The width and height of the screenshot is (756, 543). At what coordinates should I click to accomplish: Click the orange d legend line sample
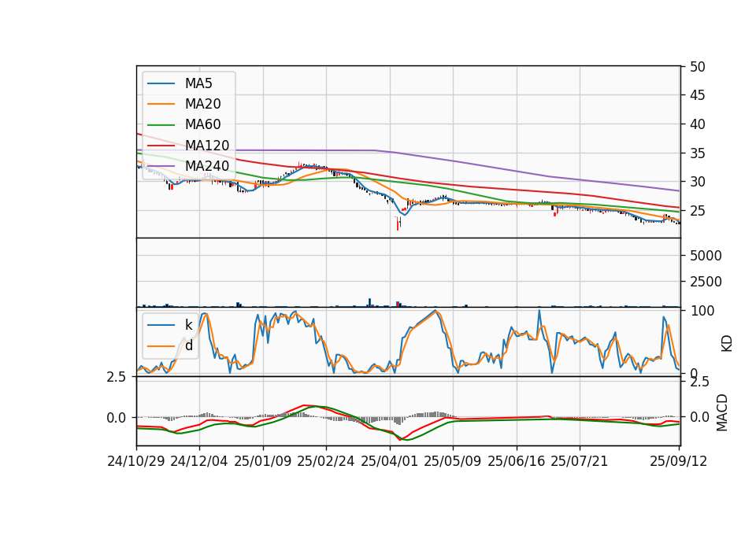click(161, 345)
